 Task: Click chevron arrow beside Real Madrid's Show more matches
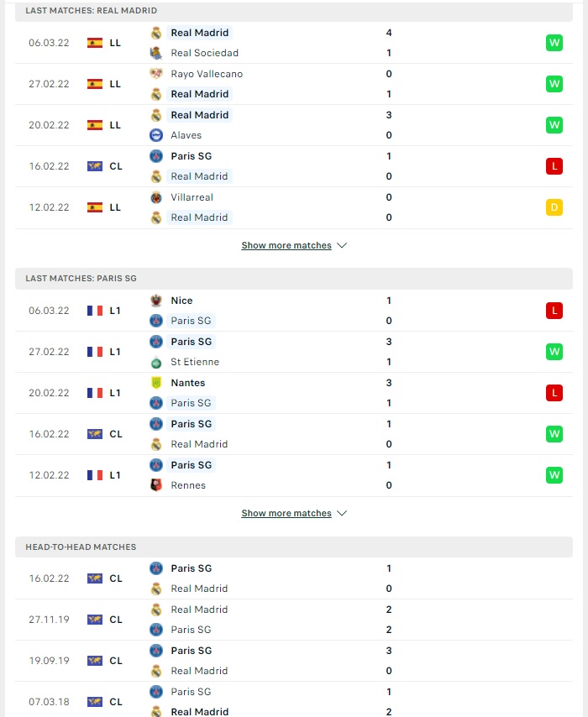tap(342, 245)
